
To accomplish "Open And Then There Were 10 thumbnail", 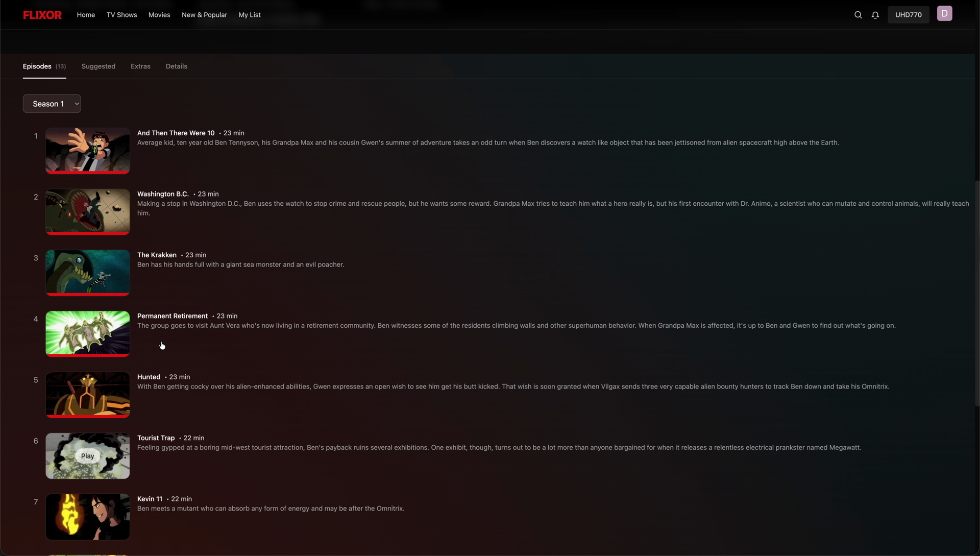I will [88, 151].
